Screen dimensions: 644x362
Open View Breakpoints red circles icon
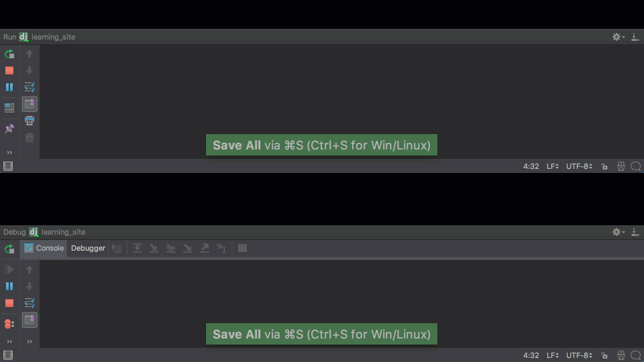click(9, 324)
